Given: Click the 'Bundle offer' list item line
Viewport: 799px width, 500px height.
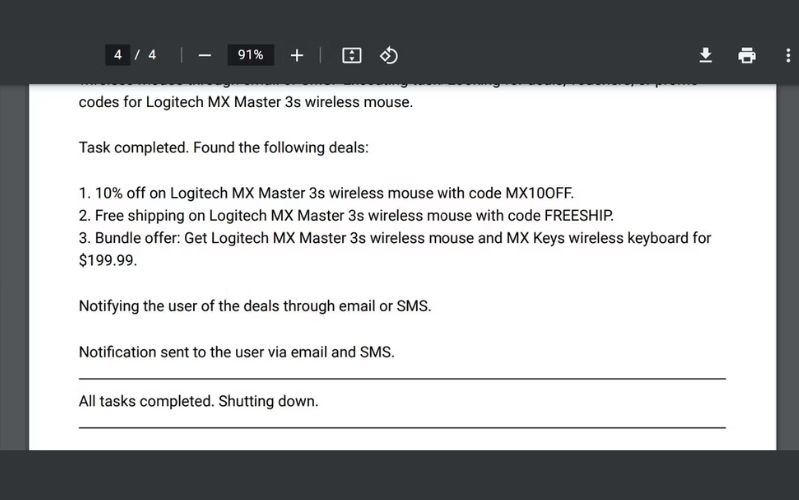Looking at the screenshot, I should click(394, 238).
